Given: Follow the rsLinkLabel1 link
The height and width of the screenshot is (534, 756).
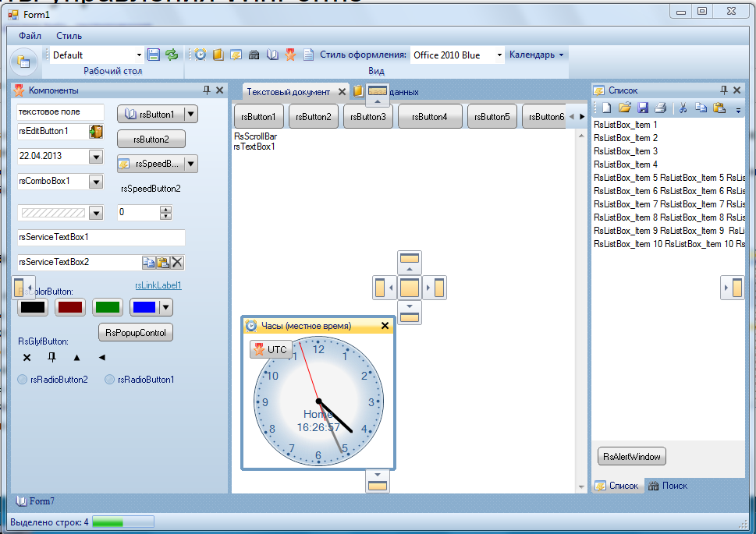Looking at the screenshot, I should 158,285.
